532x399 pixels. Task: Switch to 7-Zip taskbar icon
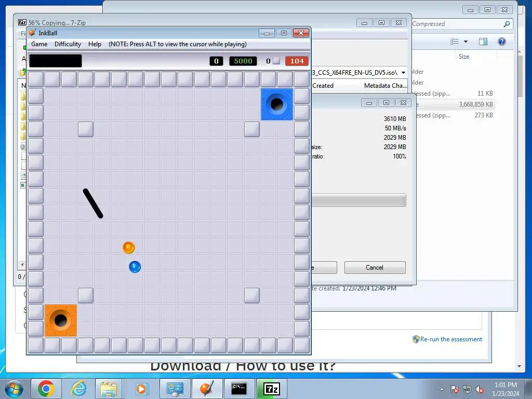coord(271,389)
